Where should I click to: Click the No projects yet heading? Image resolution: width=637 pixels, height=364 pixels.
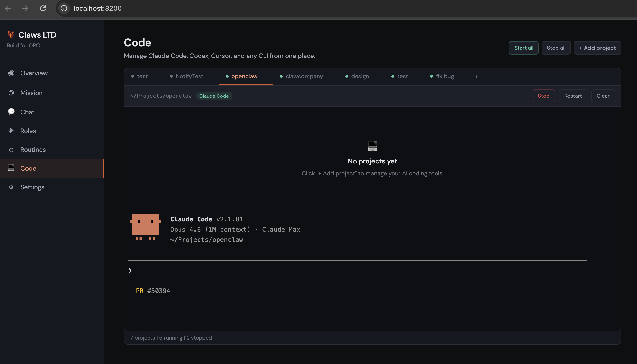372,161
